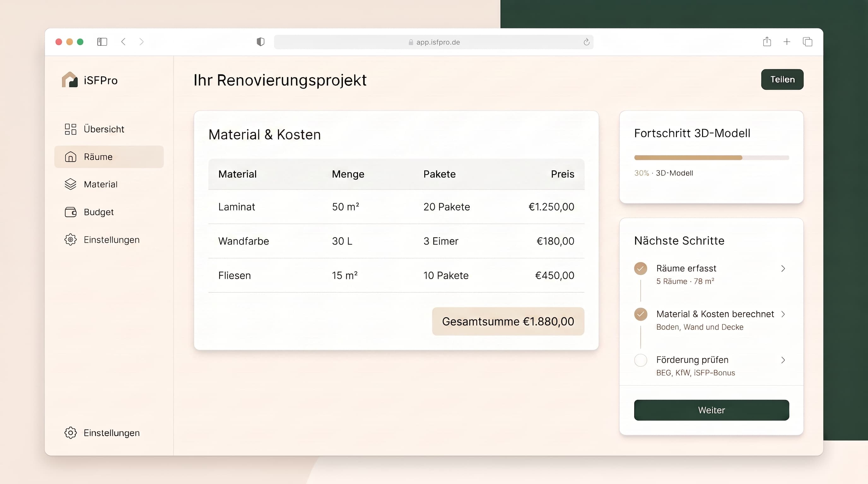The height and width of the screenshot is (484, 868).
Task: Open the Übersicht menu item
Action: (x=109, y=129)
